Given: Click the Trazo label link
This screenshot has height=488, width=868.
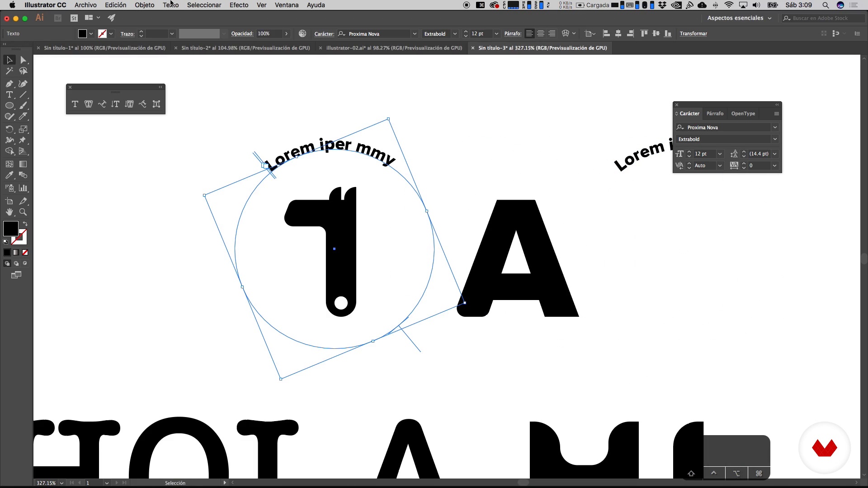Looking at the screenshot, I should coord(127,34).
